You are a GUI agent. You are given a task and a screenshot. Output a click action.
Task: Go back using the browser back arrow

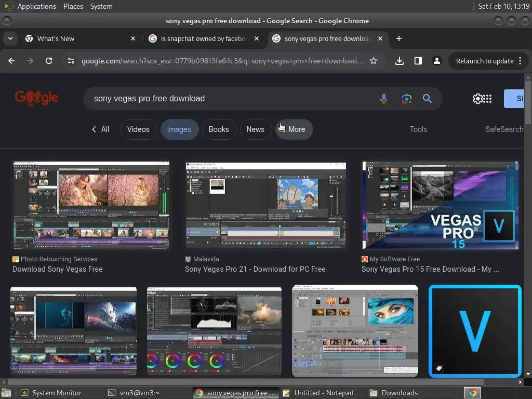pyautogui.click(x=11, y=61)
